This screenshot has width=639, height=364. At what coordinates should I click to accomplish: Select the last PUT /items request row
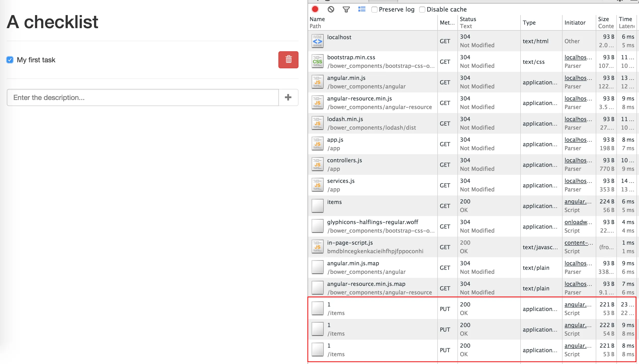[x=377, y=350]
